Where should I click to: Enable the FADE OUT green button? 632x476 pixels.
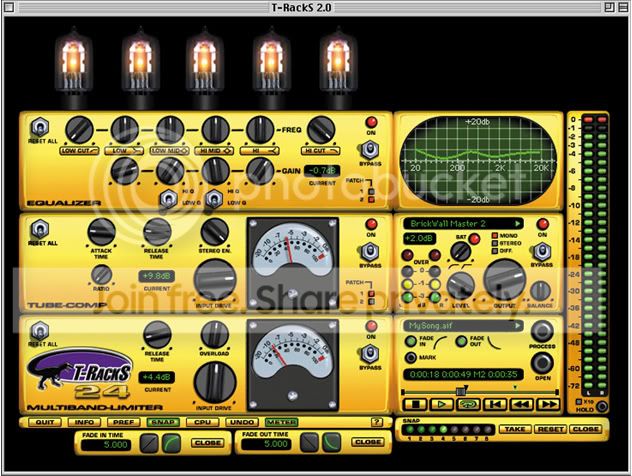(x=461, y=341)
